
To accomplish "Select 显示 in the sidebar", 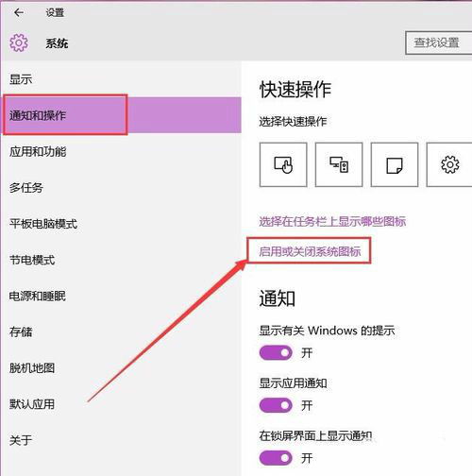I will pyautogui.click(x=21, y=79).
